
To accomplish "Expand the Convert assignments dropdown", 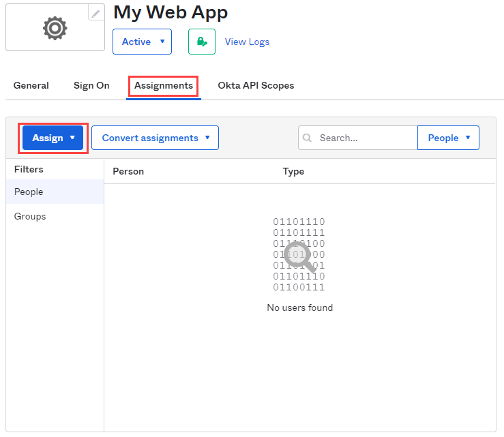I will (155, 138).
